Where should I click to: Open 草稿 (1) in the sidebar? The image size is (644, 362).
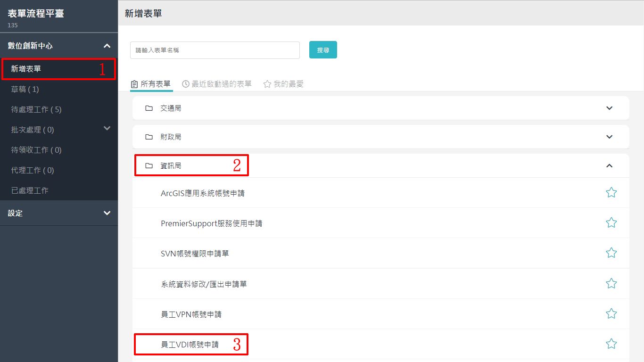[x=59, y=89]
